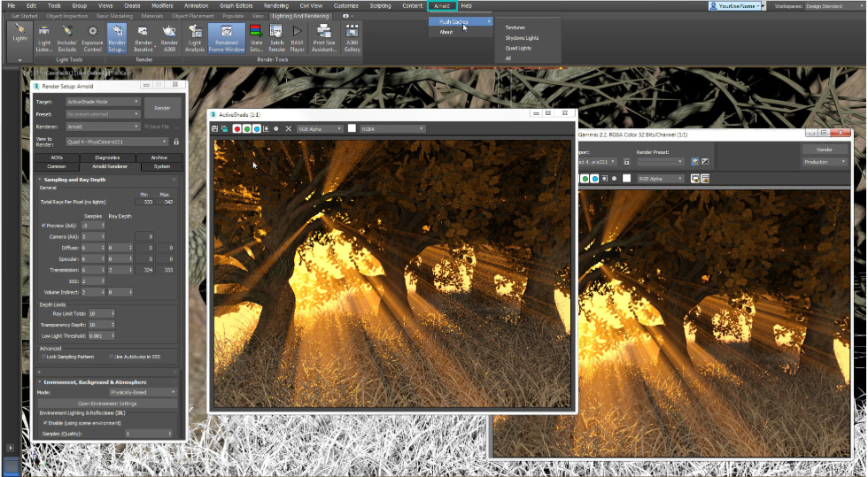Open the Batch Render tool
Image resolution: width=868 pixels, height=477 pixels.
coord(276,38)
